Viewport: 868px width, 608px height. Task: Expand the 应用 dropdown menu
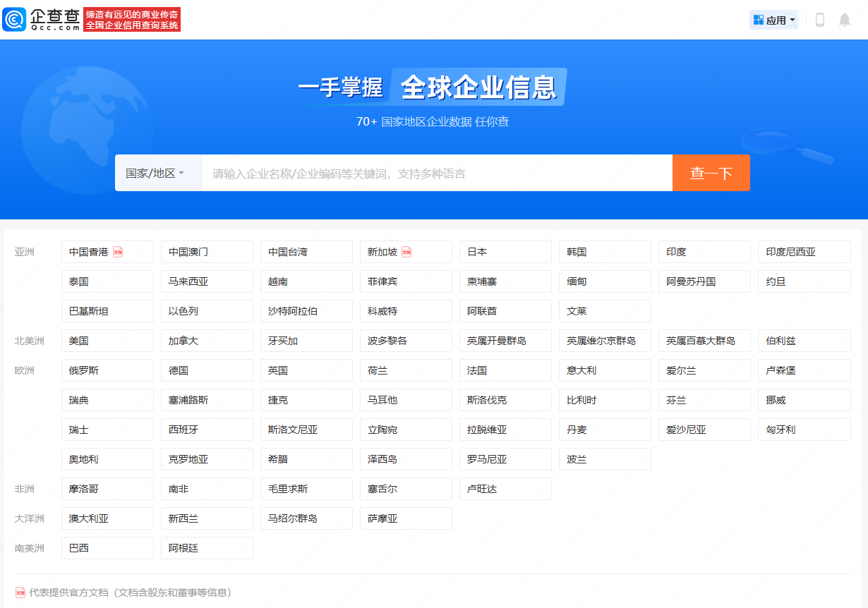pyautogui.click(x=775, y=20)
